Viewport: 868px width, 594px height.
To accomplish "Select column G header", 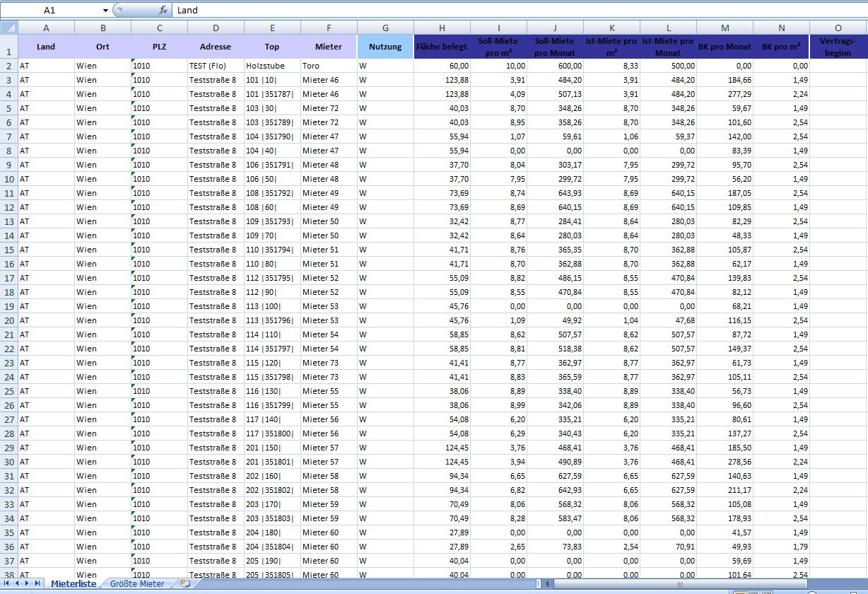I will tap(385, 28).
